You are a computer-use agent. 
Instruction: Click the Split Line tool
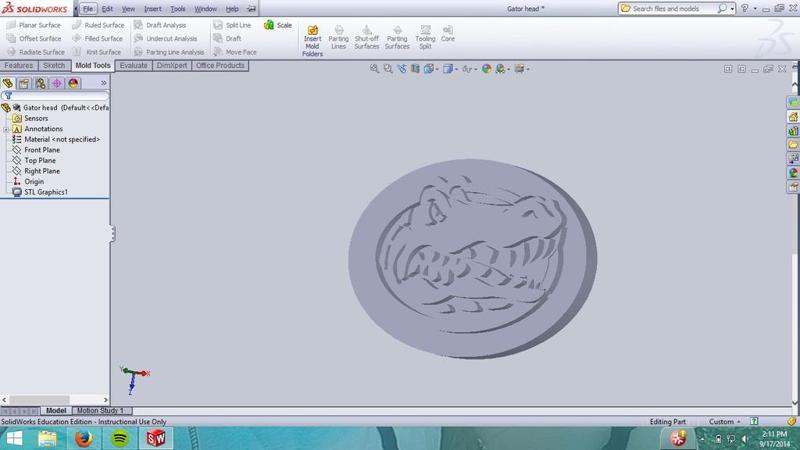[x=232, y=25]
